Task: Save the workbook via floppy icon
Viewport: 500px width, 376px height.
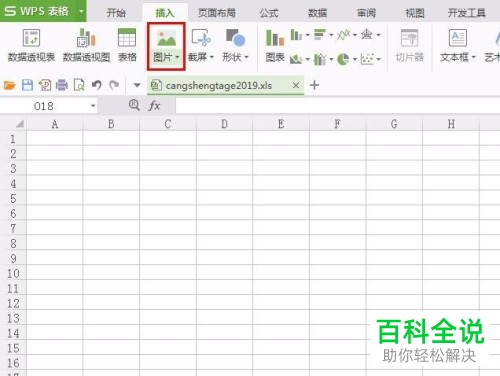Action: point(27,85)
